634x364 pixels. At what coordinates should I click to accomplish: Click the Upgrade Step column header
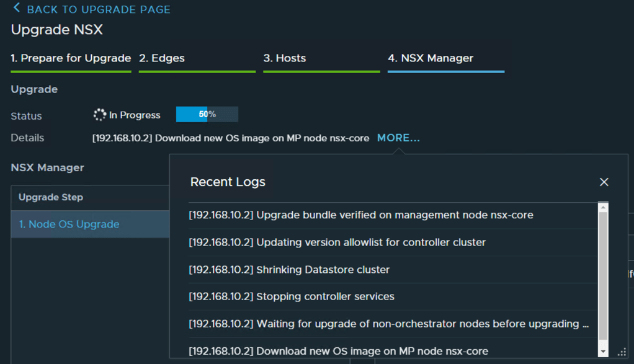(51, 197)
